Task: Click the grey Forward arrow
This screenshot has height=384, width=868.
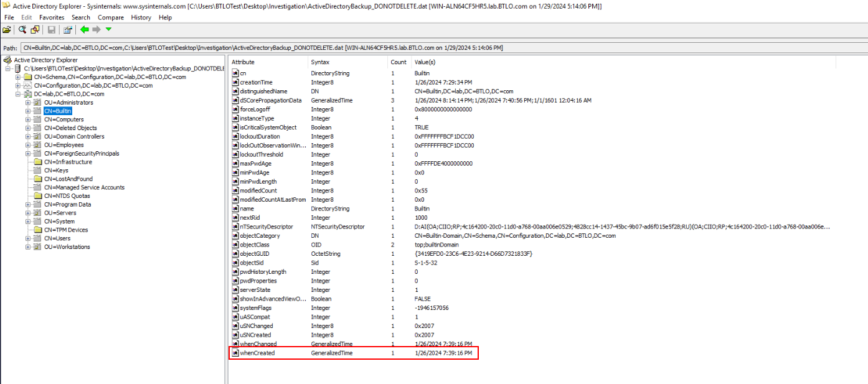Action: point(97,29)
